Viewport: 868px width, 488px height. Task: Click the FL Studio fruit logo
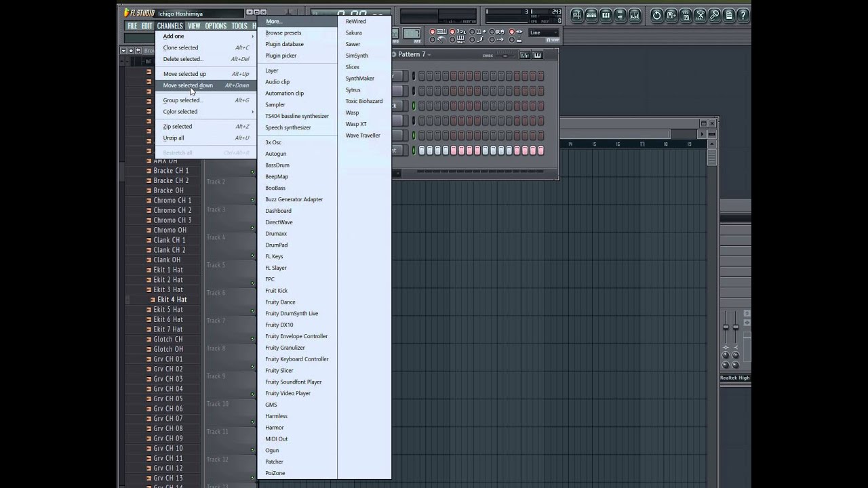127,12
